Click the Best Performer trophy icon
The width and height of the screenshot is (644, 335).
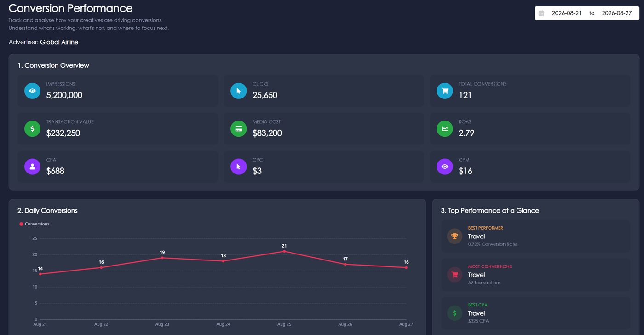tap(454, 236)
